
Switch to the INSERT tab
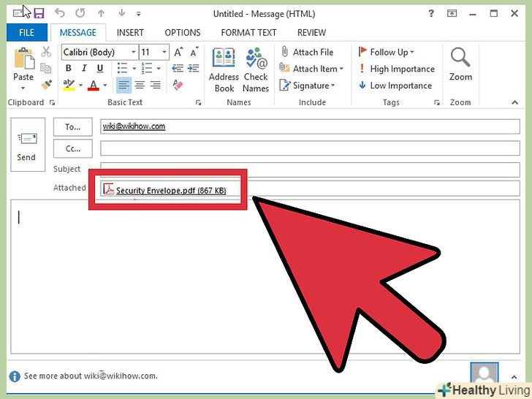(x=130, y=33)
